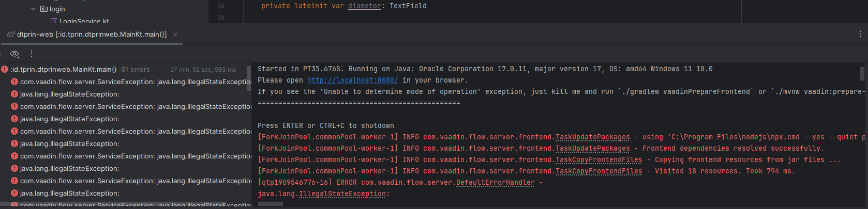Open the eye-icon view options in Run toolbar
The height and width of the screenshot is (209, 868).
coord(14,54)
